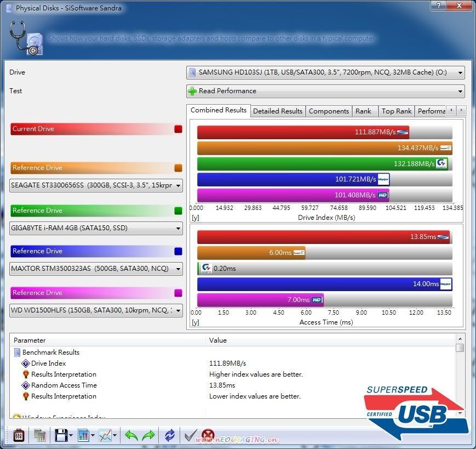Click the orange Reference Drive color swatch

[x=178, y=168]
